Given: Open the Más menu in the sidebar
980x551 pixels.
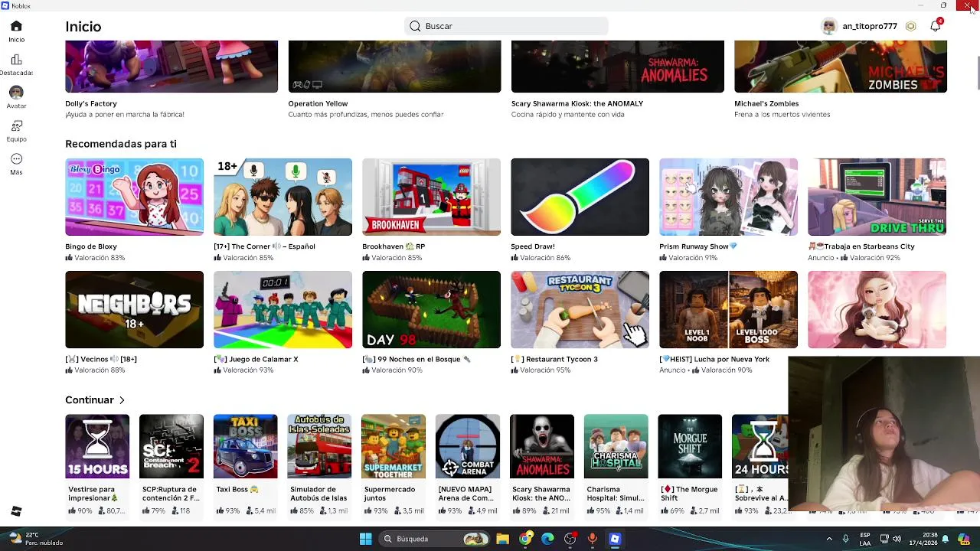Looking at the screenshot, I should tap(16, 164).
